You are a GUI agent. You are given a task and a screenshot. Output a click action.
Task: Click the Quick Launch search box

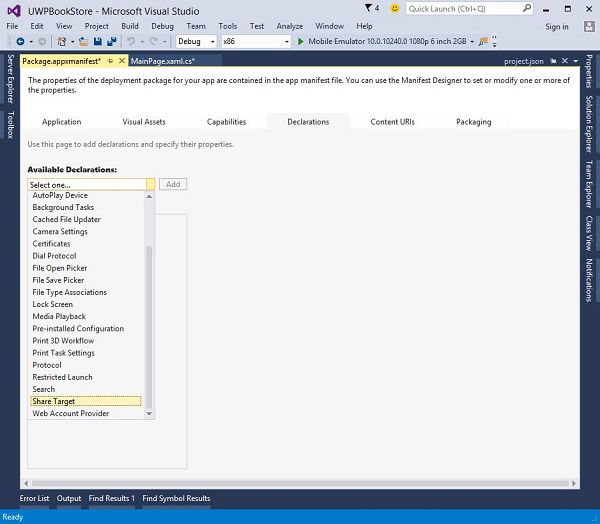click(x=460, y=8)
